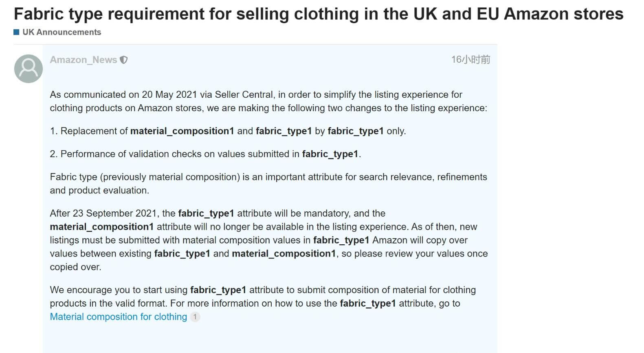This screenshot has width=644, height=353.
Task: Open the Amazon_News profile name link
Action: 84,60
